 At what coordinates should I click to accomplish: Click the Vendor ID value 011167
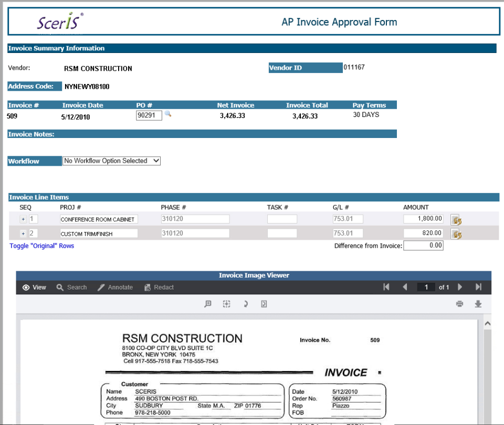pos(354,67)
